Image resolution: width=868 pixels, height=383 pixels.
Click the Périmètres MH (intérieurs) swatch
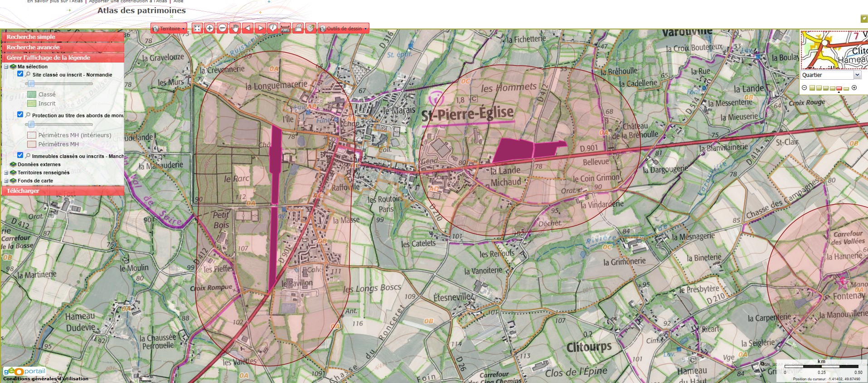pos(32,135)
